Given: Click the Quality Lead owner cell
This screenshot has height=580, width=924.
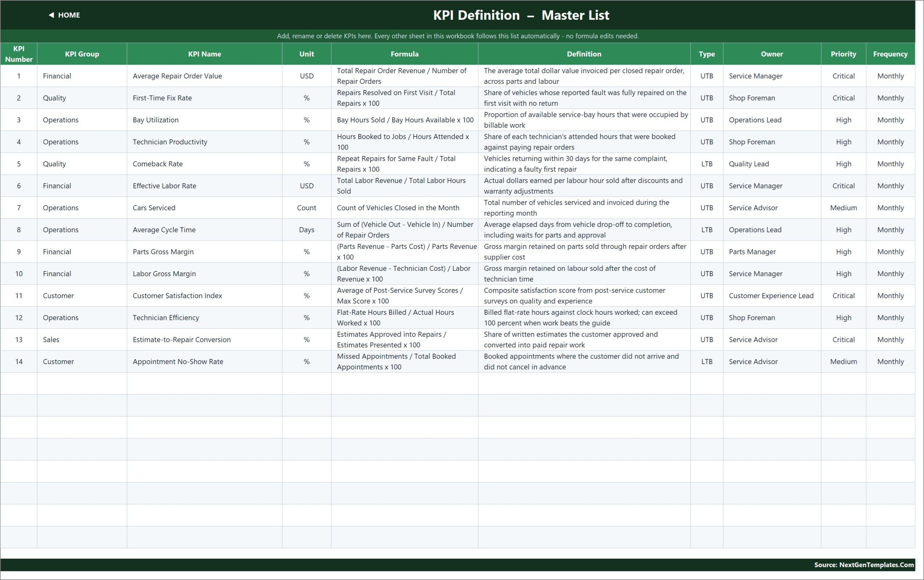Looking at the screenshot, I should tap(772, 164).
